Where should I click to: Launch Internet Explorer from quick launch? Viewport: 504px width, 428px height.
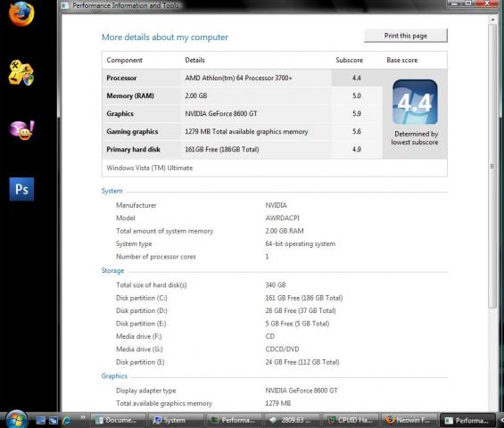(x=67, y=420)
